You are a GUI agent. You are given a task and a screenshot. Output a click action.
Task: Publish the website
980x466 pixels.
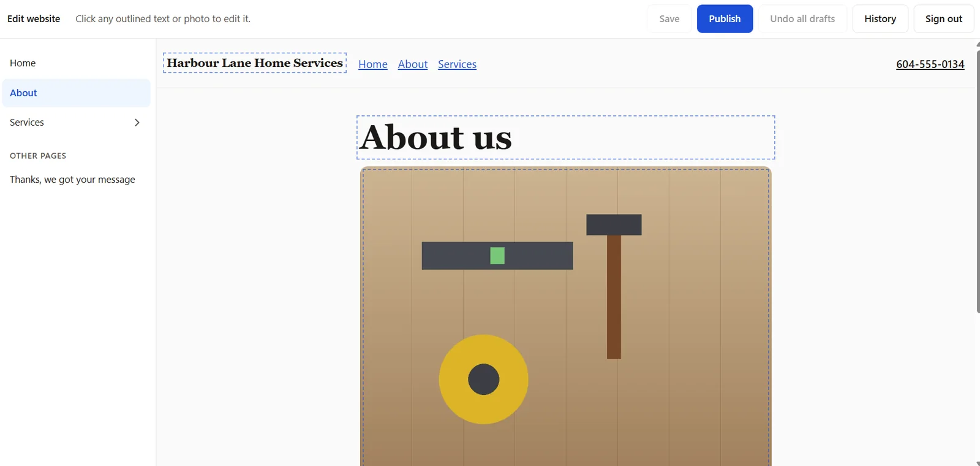click(x=725, y=19)
